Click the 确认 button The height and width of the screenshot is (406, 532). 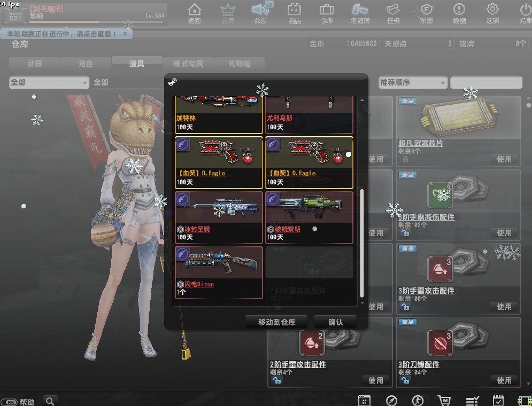[335, 322]
